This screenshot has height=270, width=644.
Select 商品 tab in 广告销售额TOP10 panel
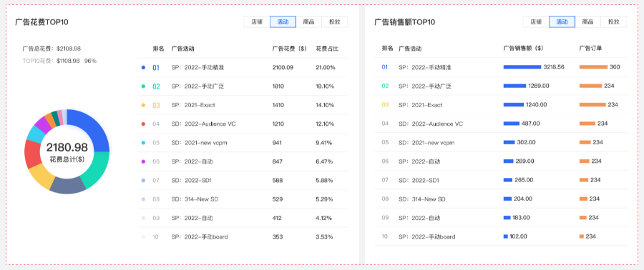(587, 22)
